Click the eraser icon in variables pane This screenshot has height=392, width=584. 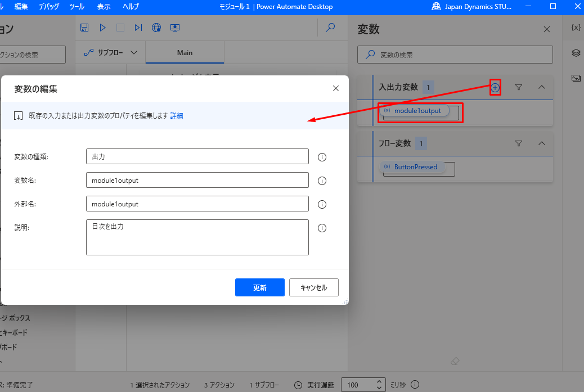455,361
